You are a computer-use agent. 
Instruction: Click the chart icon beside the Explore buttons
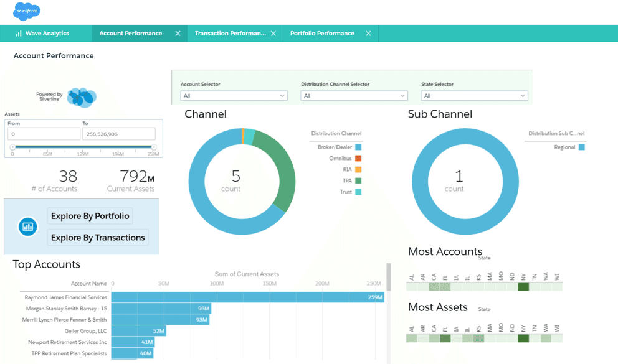[x=27, y=226]
